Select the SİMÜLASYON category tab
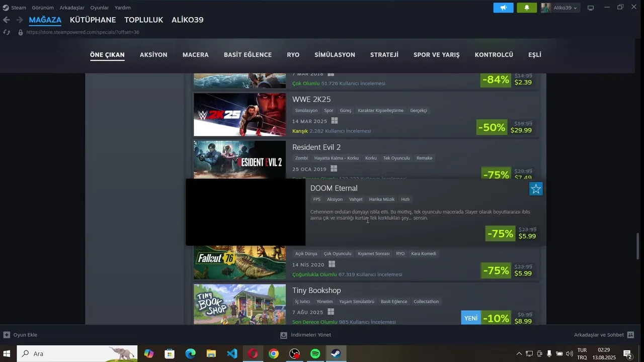644x362 pixels. [x=335, y=55]
